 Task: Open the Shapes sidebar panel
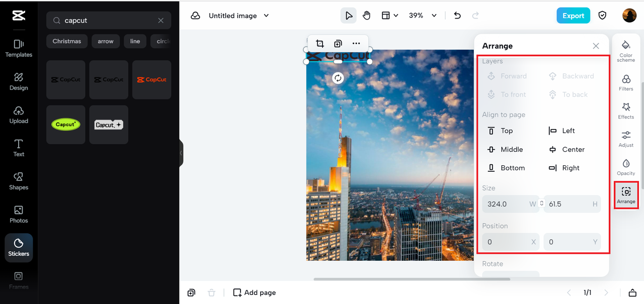19,181
